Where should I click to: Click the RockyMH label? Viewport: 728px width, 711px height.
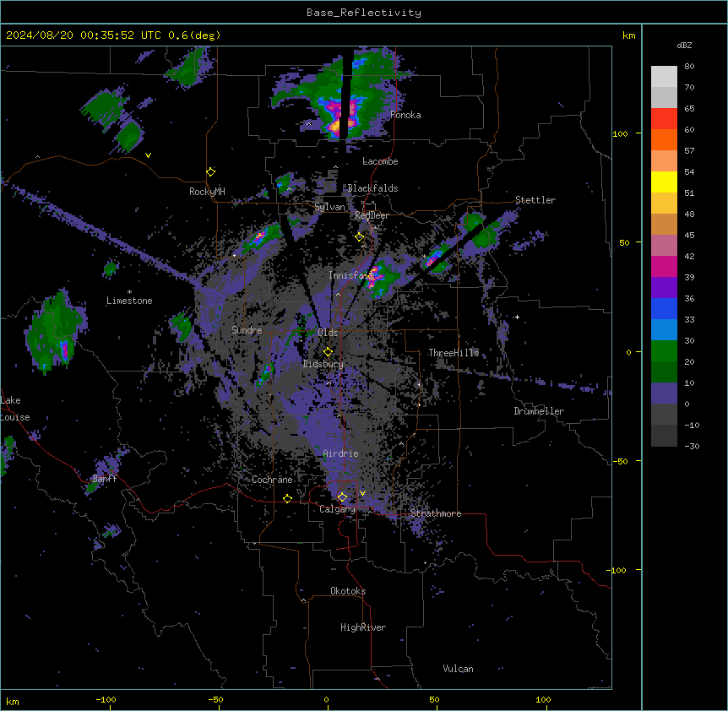[x=207, y=192]
